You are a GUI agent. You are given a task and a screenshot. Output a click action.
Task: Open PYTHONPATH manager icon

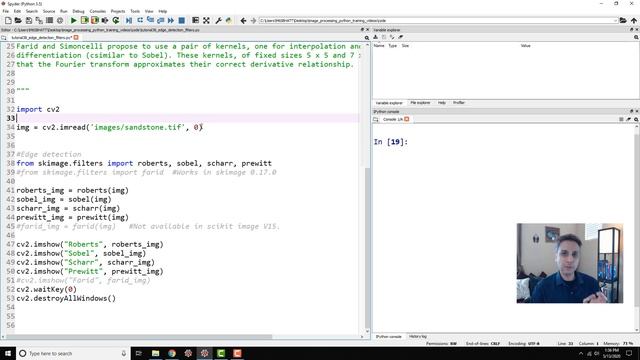229,20
